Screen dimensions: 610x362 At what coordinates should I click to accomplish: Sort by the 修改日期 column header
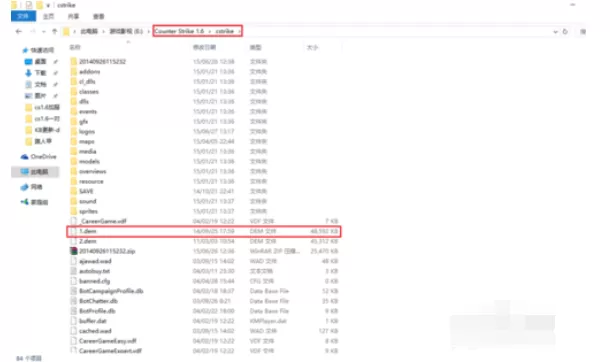(x=204, y=47)
